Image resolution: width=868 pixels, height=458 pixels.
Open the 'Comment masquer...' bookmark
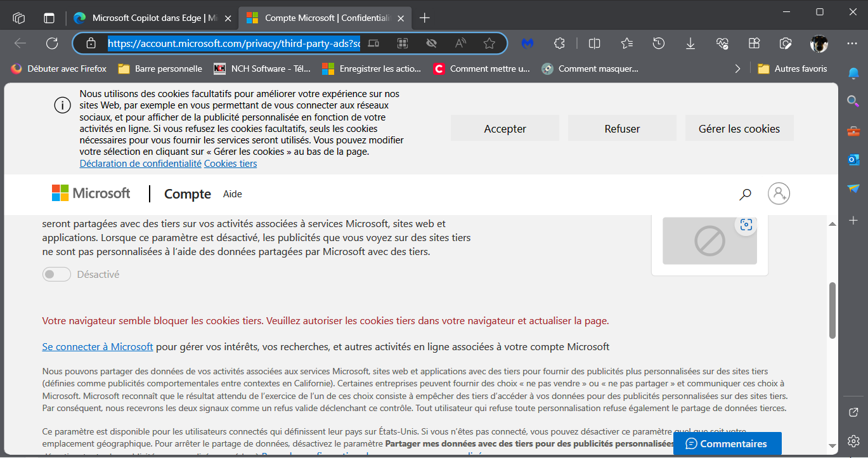(x=590, y=69)
